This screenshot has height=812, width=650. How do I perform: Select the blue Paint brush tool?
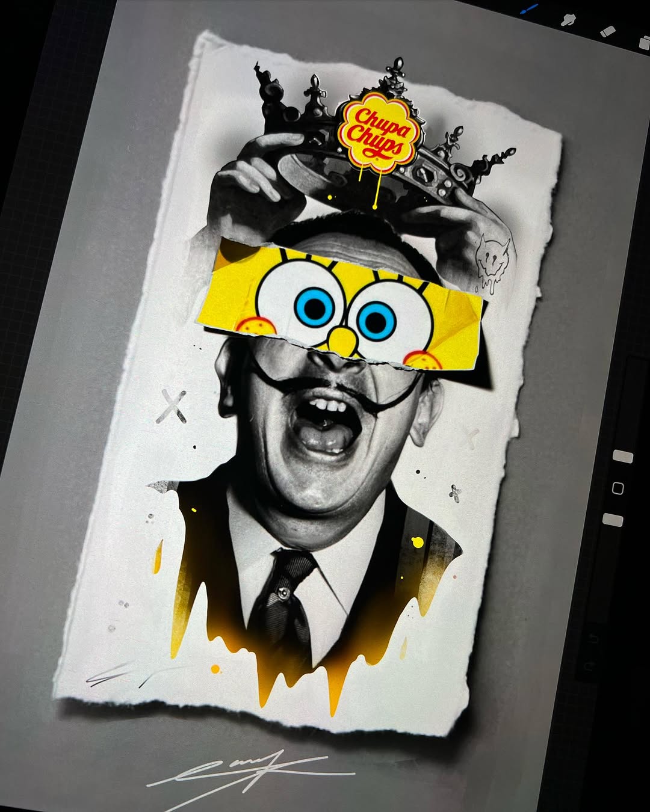(x=529, y=9)
